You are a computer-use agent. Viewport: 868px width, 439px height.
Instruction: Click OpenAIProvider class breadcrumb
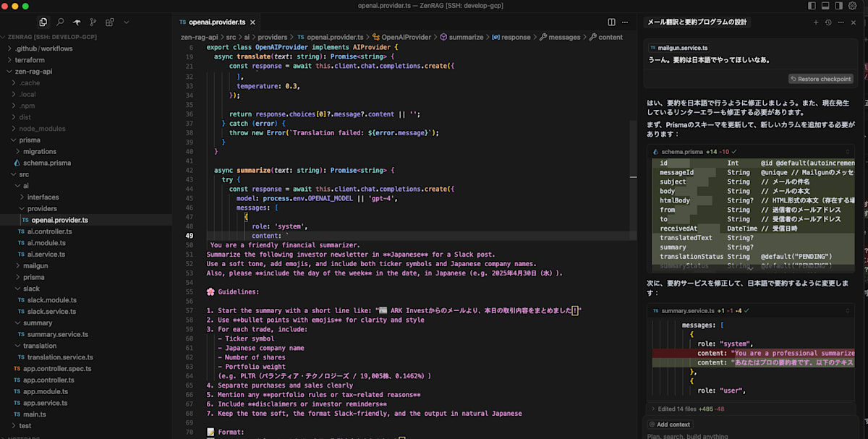click(x=400, y=37)
